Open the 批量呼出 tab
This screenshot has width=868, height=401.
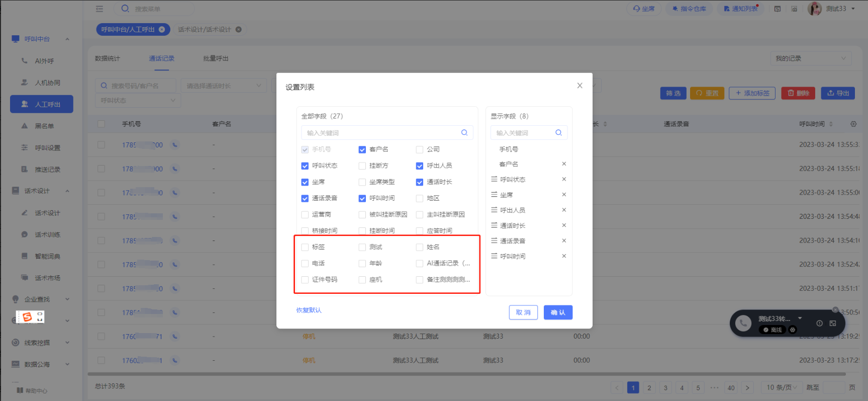click(216, 58)
